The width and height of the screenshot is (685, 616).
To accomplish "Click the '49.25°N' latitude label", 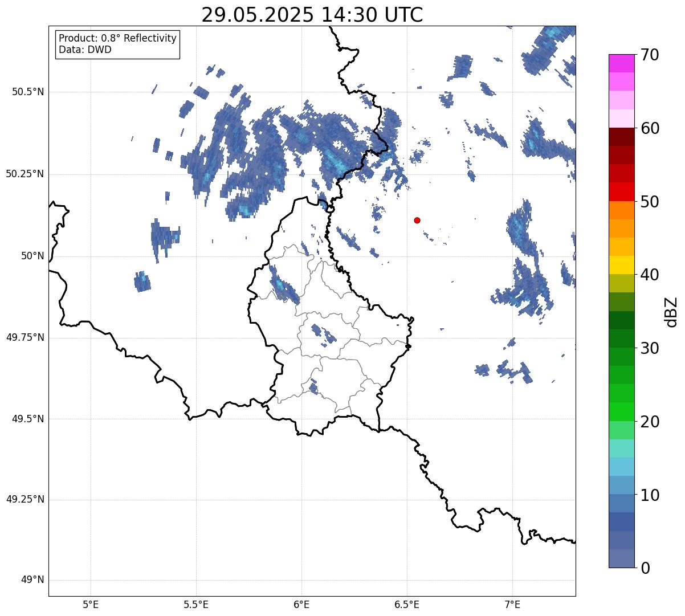I will click(25, 500).
